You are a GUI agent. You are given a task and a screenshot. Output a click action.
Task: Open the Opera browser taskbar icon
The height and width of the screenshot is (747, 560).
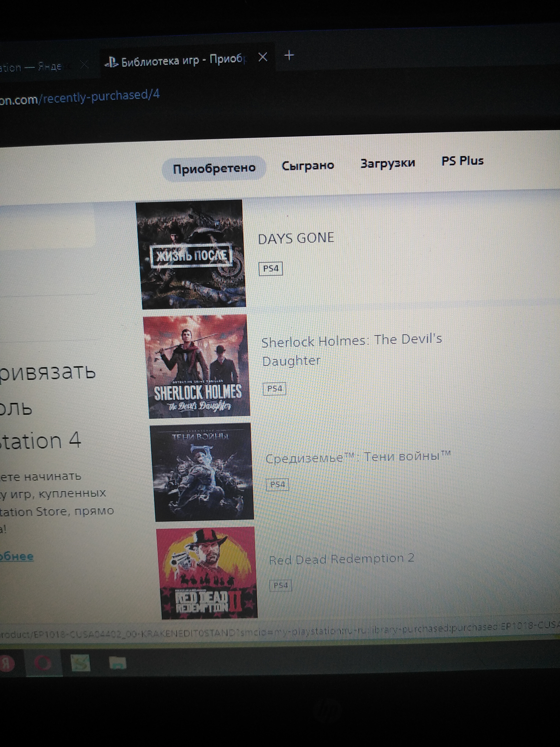pos(43,663)
